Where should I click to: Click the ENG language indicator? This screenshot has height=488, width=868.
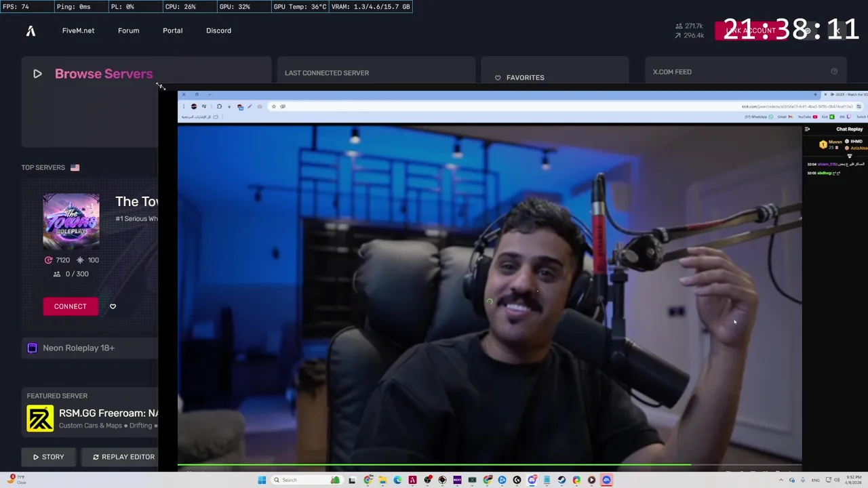pos(815,480)
